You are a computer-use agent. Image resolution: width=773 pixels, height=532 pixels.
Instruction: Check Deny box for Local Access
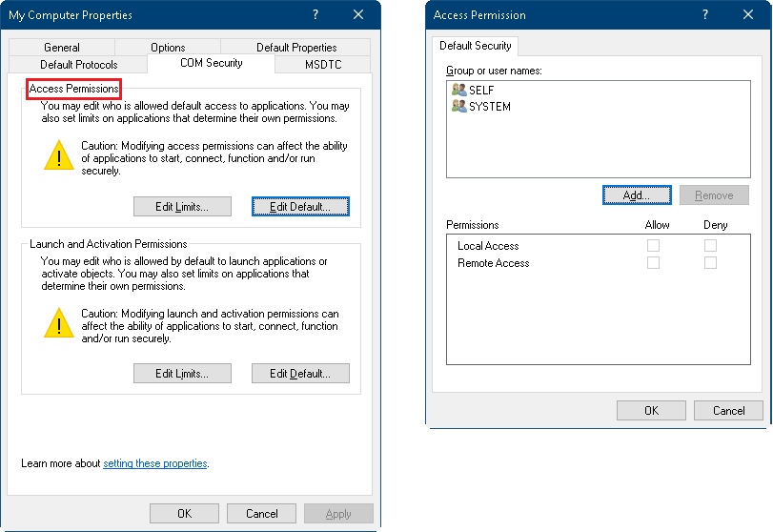pos(710,246)
